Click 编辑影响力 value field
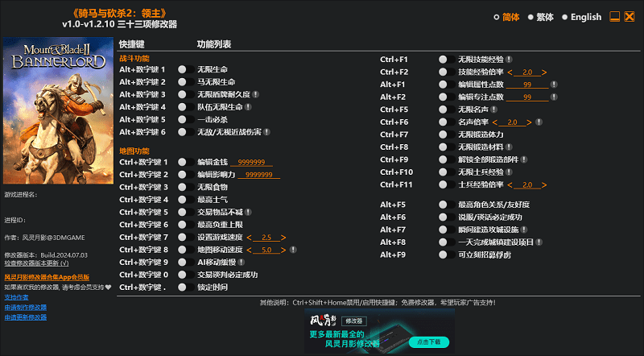The width and height of the screenshot is (644, 356). click(x=258, y=175)
